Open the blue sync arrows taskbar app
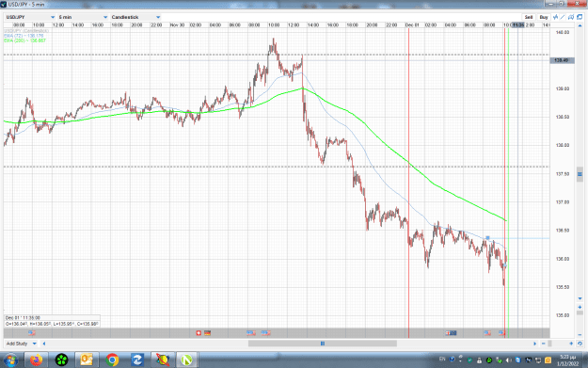This screenshot has width=588, height=368. tap(136, 360)
